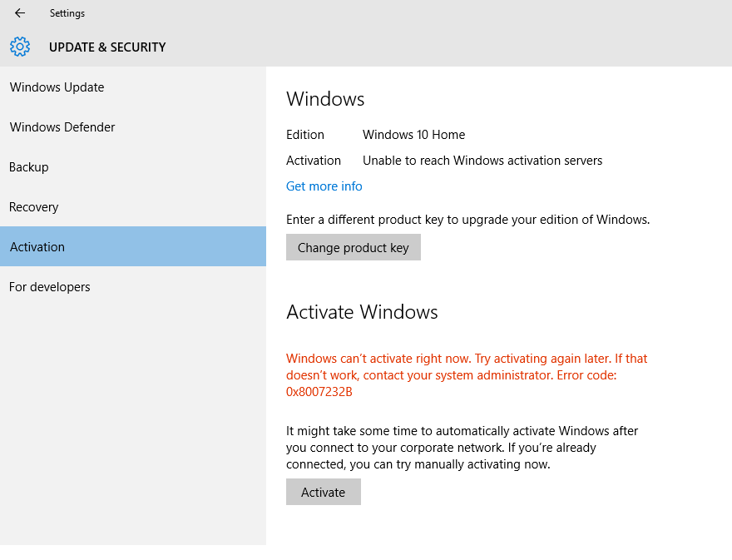Go to the Recovery section
Image resolution: width=732 pixels, height=560 pixels.
pyautogui.click(x=133, y=207)
